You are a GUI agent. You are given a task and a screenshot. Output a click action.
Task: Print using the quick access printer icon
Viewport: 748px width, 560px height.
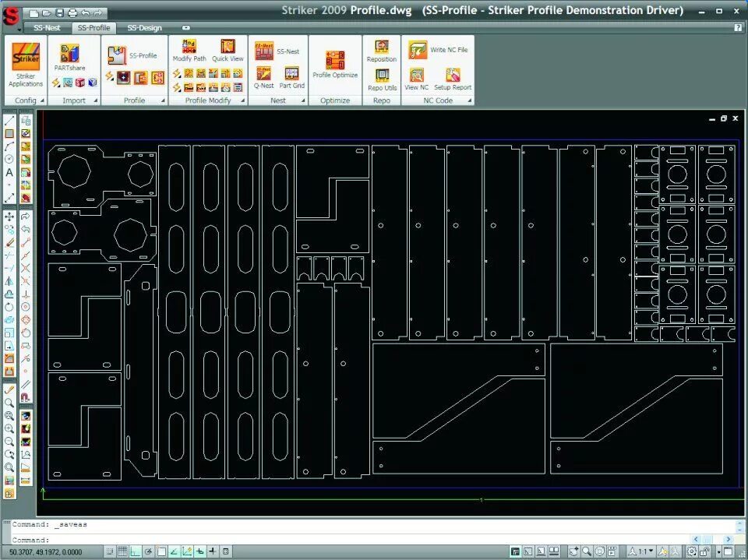pos(72,13)
